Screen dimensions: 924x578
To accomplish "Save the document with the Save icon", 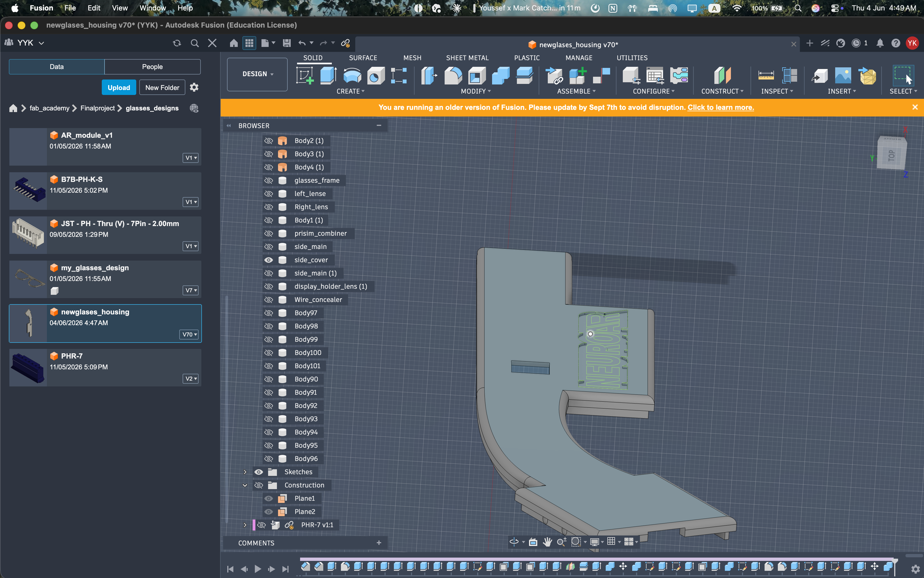I will pos(287,43).
